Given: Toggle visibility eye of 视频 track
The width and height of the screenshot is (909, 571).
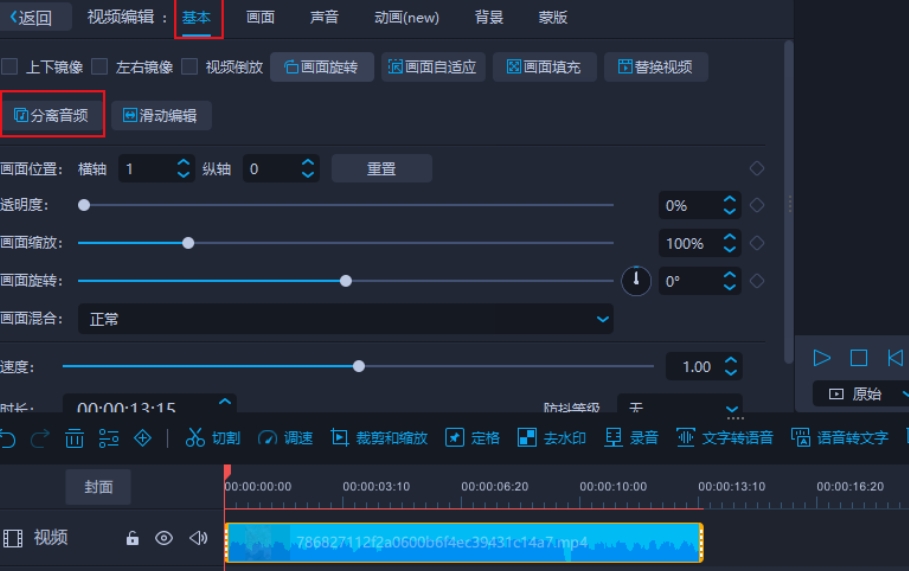Looking at the screenshot, I should pos(164,539).
